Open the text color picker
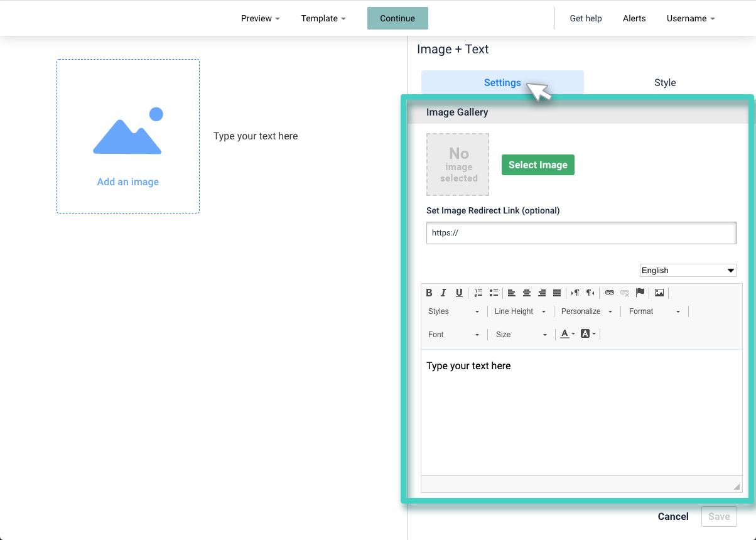The height and width of the screenshot is (540, 756). (x=568, y=334)
